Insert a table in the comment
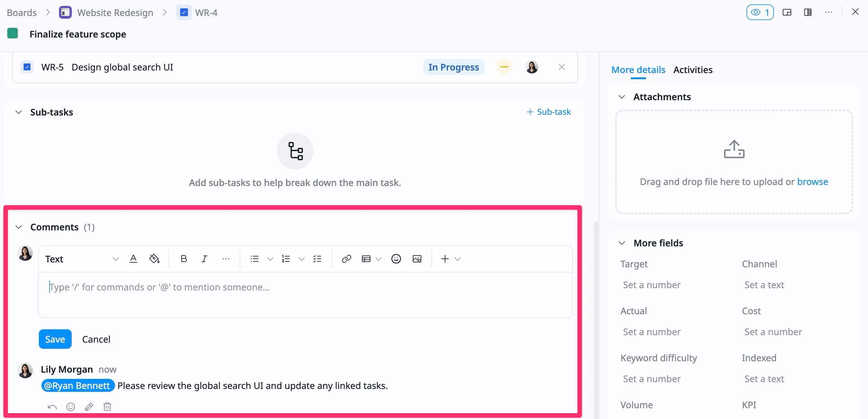This screenshot has height=419, width=868. (x=366, y=259)
